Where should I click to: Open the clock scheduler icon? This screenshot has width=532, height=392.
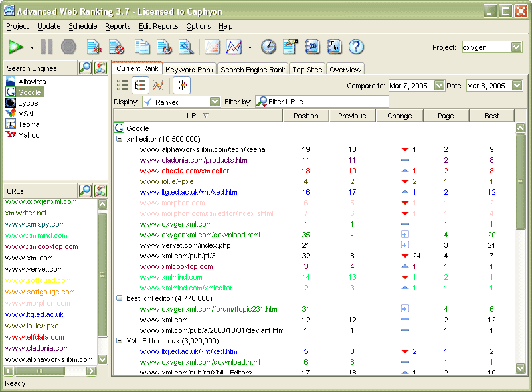pyautogui.click(x=268, y=47)
